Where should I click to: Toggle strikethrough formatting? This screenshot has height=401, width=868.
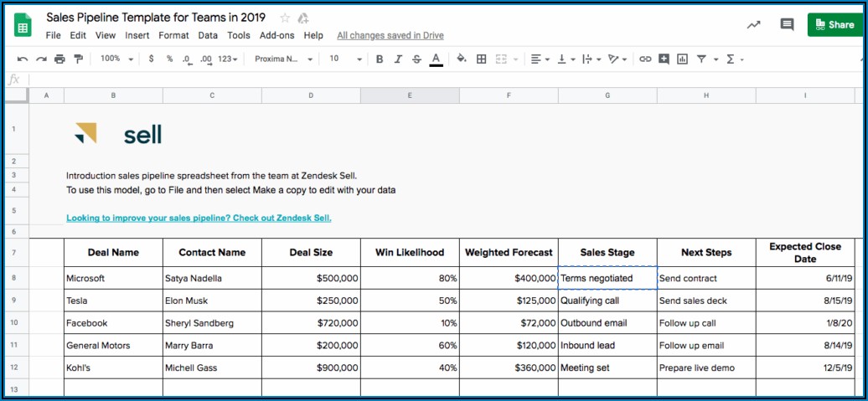416,59
